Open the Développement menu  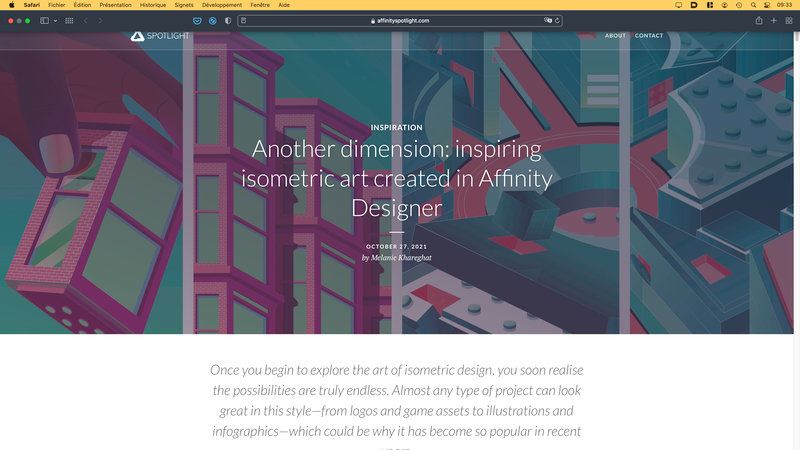pos(222,5)
